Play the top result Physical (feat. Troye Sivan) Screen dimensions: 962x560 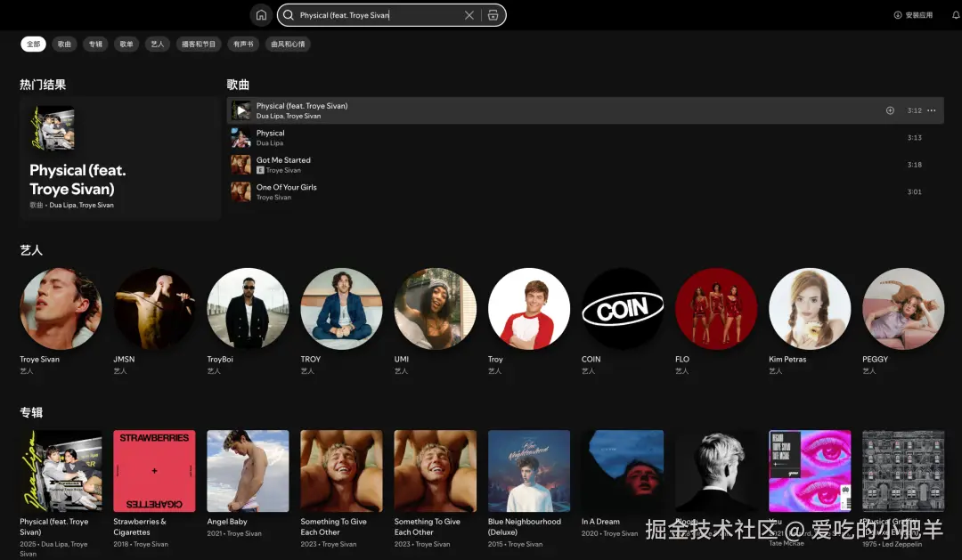tap(240, 110)
